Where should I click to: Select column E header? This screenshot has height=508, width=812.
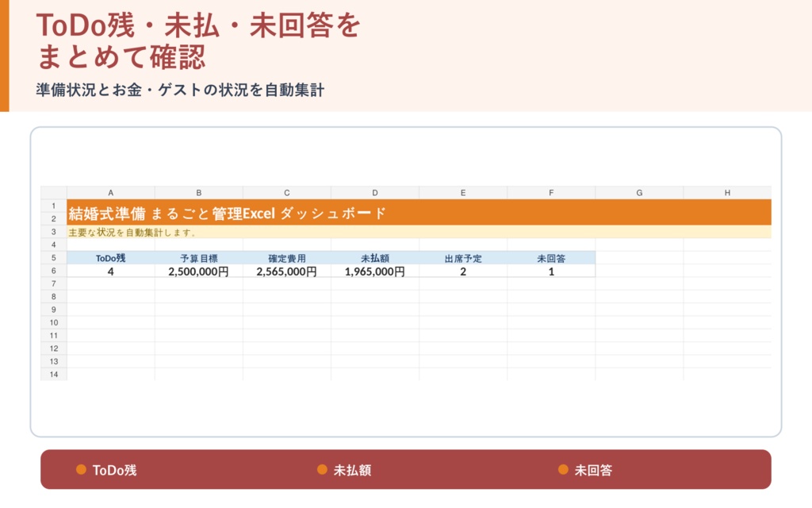[463, 193]
